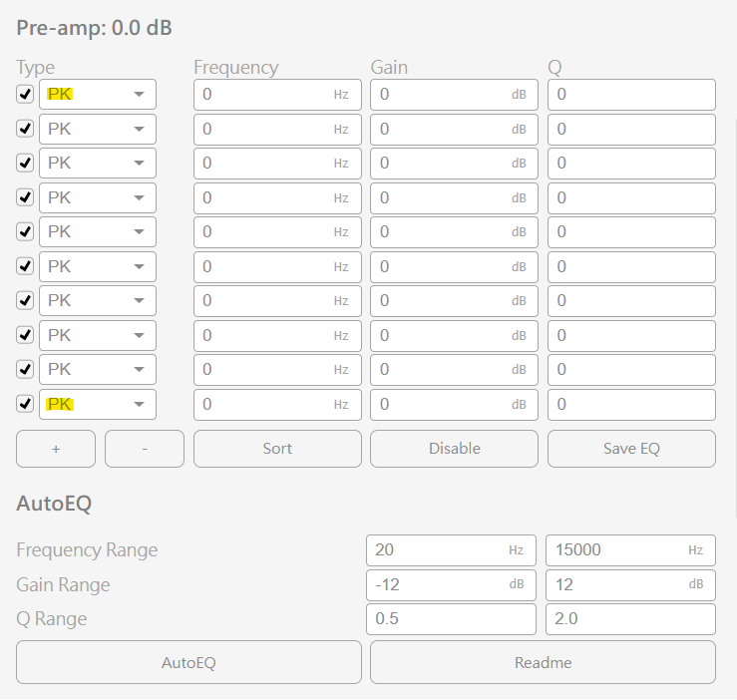The height and width of the screenshot is (700, 737).
Task: Open the tenth row PK type dropdown
Action: point(98,404)
